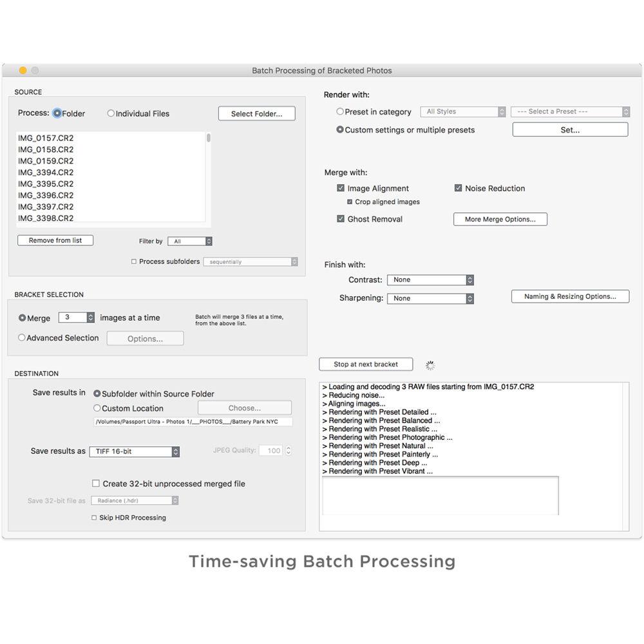Click the Select Folder button

256,113
